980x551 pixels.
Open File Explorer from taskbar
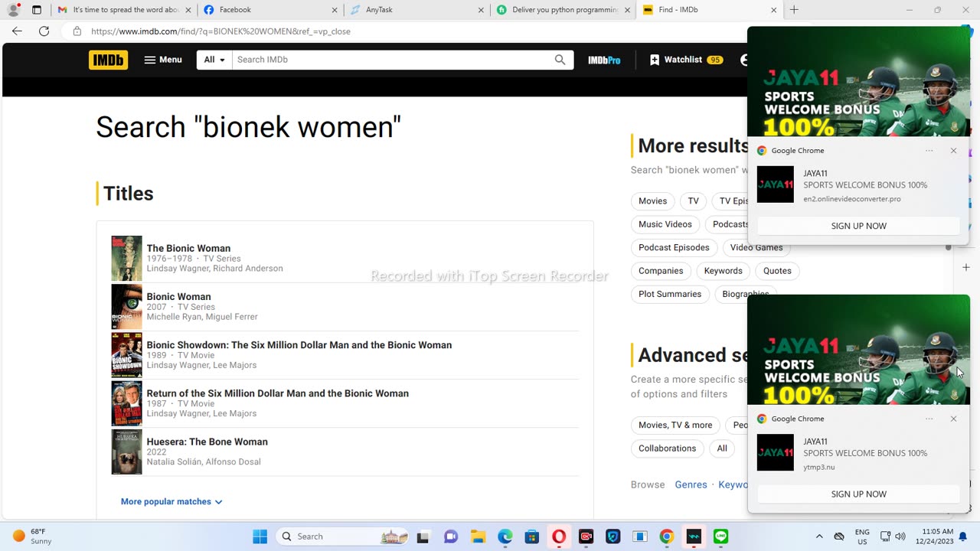478,536
